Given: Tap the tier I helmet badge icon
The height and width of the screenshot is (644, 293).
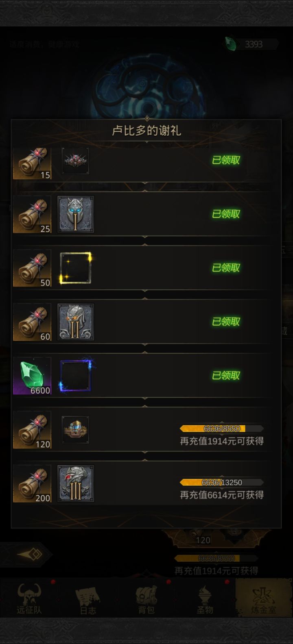Looking at the screenshot, I should [76, 214].
